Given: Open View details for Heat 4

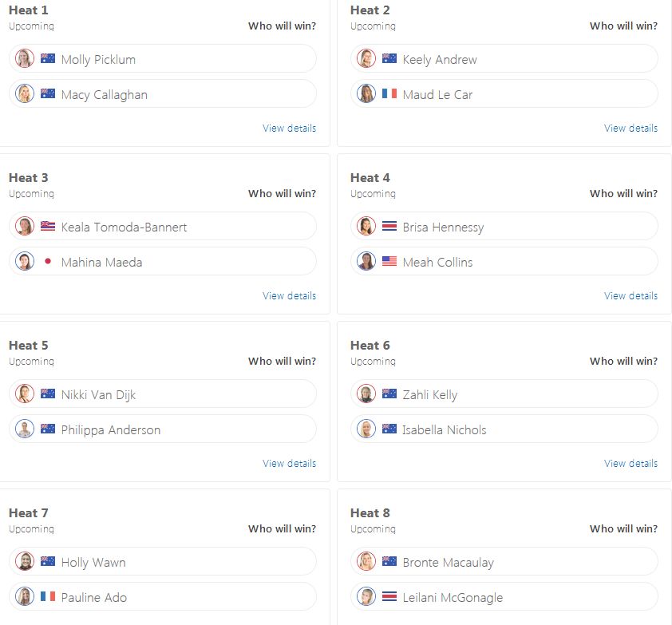Looking at the screenshot, I should [x=630, y=296].
